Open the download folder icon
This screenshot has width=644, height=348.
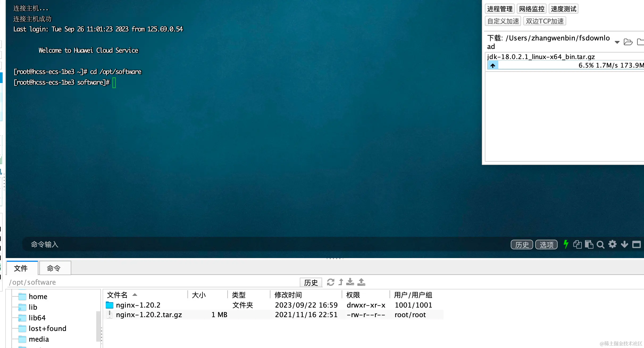pos(628,42)
